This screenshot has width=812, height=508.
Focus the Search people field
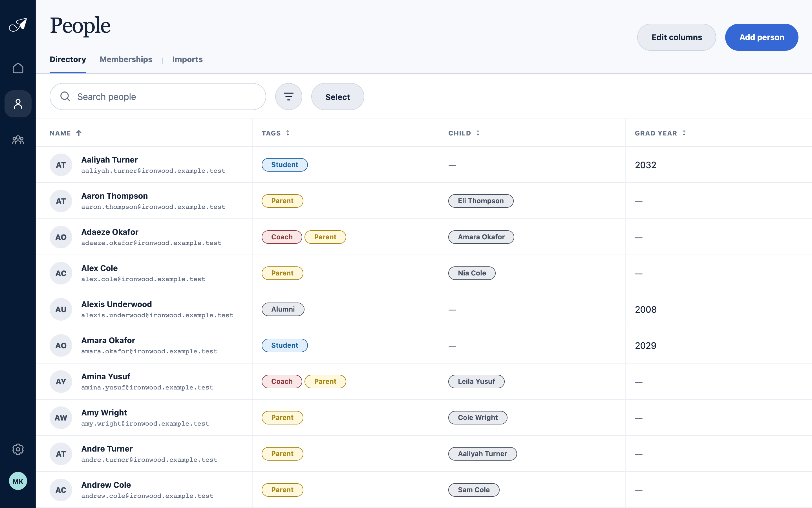(158, 97)
